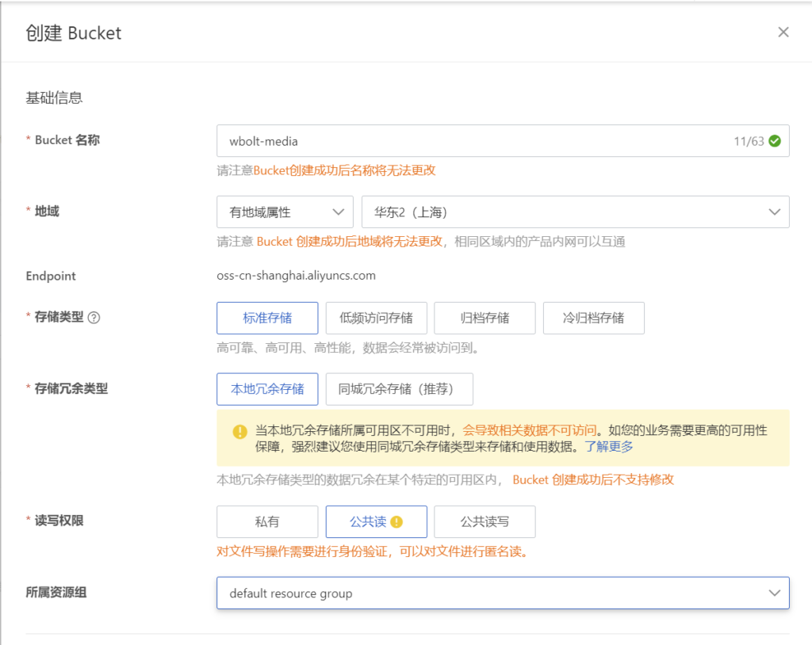Click the warning icon in yellow notice box

pyautogui.click(x=239, y=431)
